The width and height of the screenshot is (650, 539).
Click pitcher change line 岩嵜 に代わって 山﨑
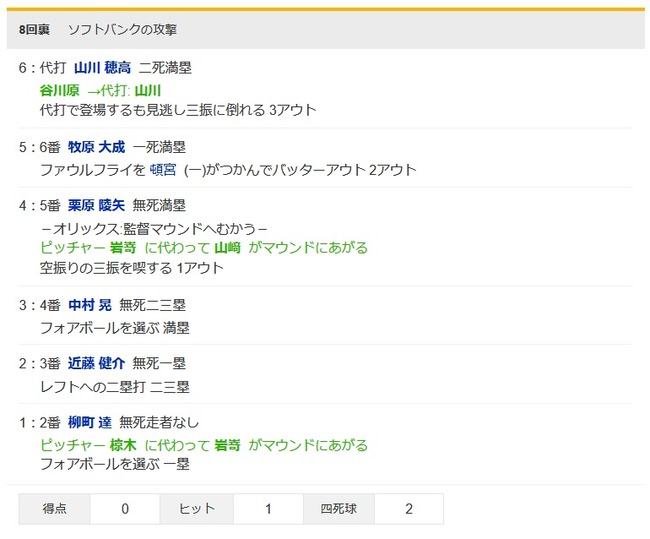(x=204, y=248)
